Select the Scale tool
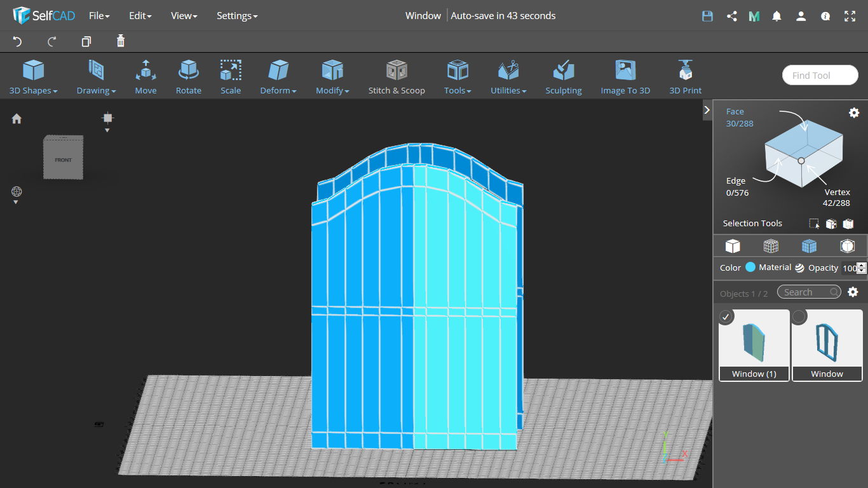 pos(231,77)
